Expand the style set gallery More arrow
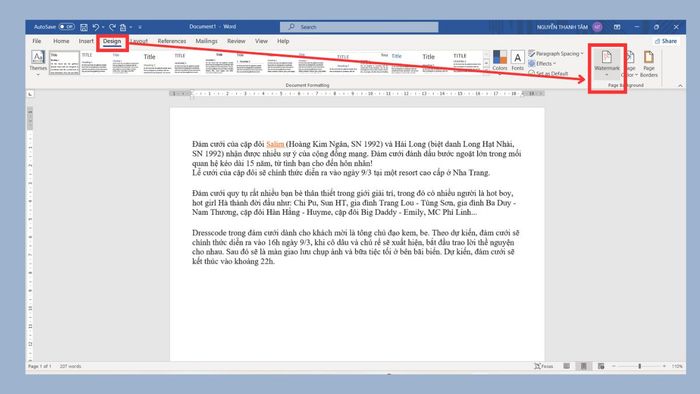The width and height of the screenshot is (700, 394). point(487,73)
